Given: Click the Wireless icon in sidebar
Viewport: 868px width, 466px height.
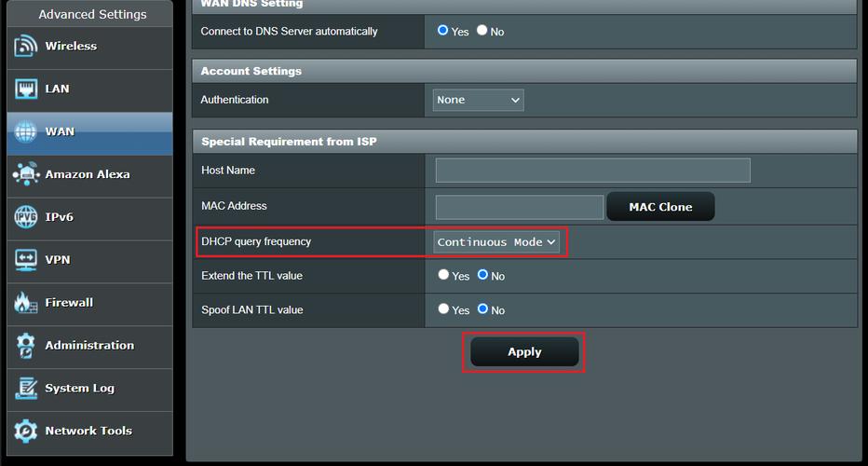Looking at the screenshot, I should point(26,47).
